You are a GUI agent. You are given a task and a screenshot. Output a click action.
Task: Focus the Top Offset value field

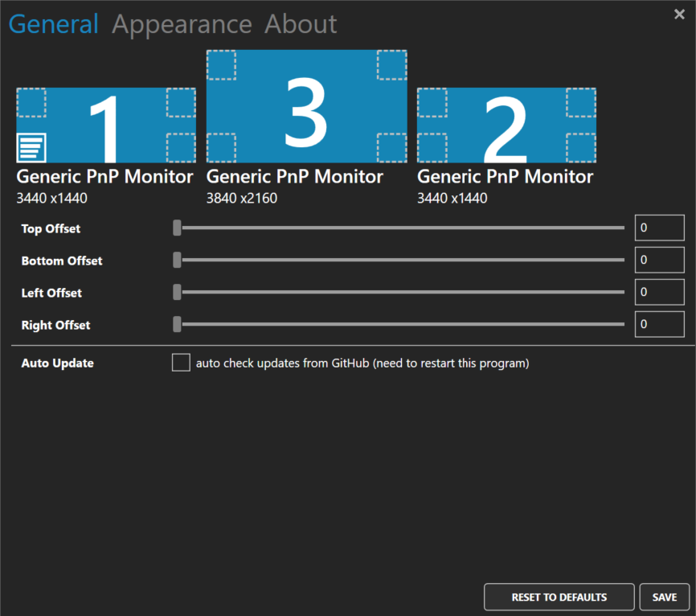pyautogui.click(x=659, y=228)
